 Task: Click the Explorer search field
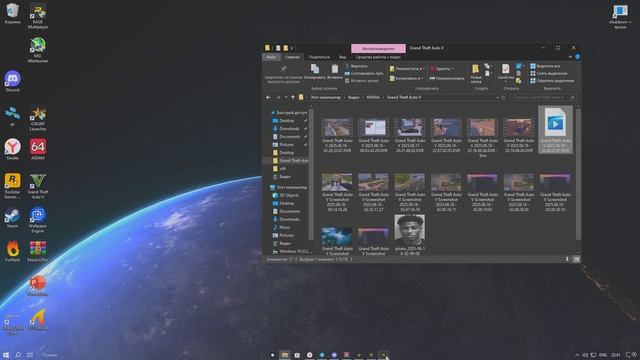click(x=543, y=98)
